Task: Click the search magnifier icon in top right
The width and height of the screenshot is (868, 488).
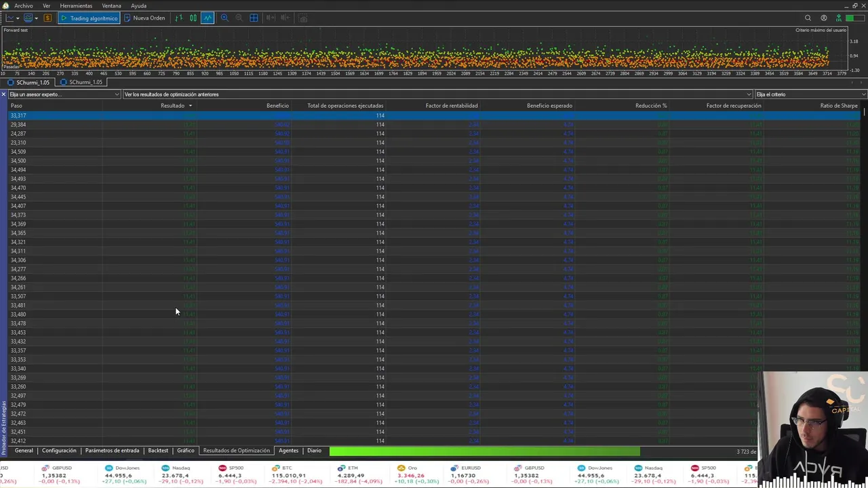Action: pyautogui.click(x=808, y=18)
